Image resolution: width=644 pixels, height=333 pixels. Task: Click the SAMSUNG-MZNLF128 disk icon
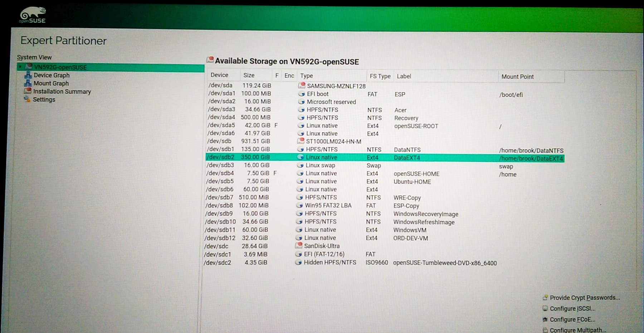pyautogui.click(x=302, y=86)
